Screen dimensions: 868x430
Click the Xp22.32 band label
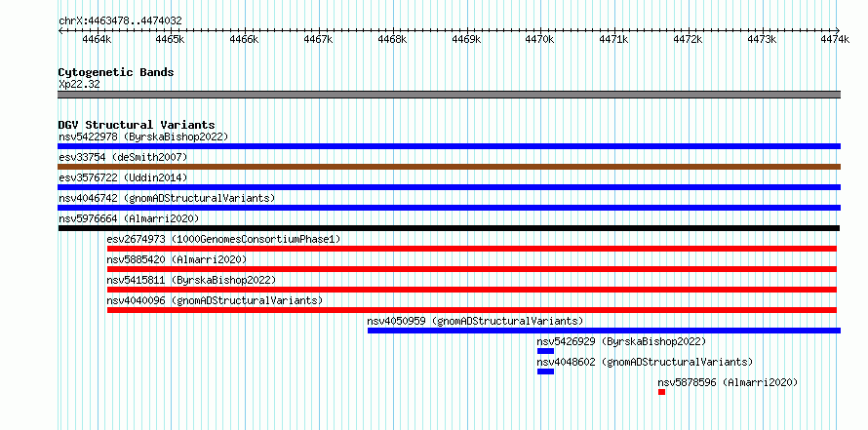point(79,85)
